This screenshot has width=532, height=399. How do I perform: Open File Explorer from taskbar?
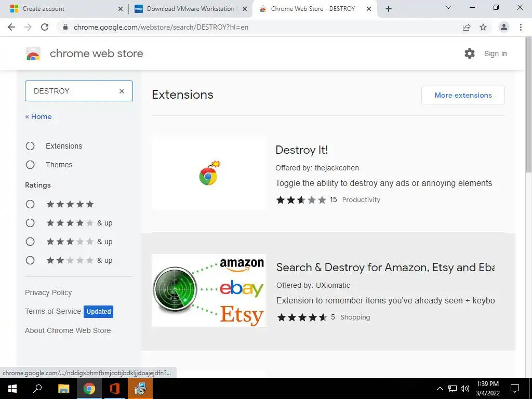pyautogui.click(x=63, y=389)
